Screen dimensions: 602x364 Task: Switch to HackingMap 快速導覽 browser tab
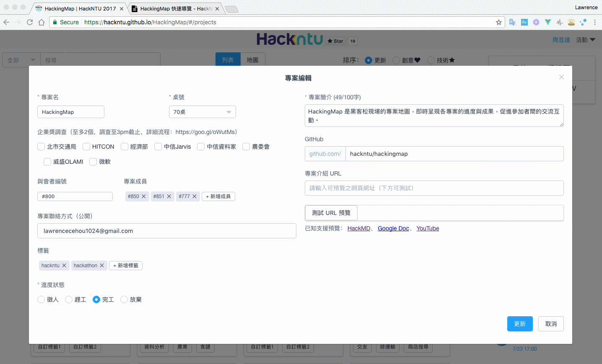coord(175,9)
